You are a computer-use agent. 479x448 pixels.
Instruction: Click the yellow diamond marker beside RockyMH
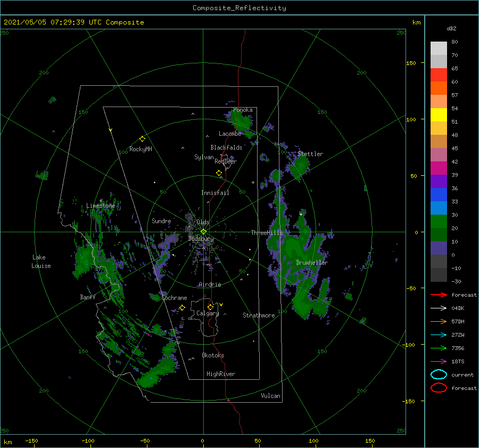tap(142, 139)
